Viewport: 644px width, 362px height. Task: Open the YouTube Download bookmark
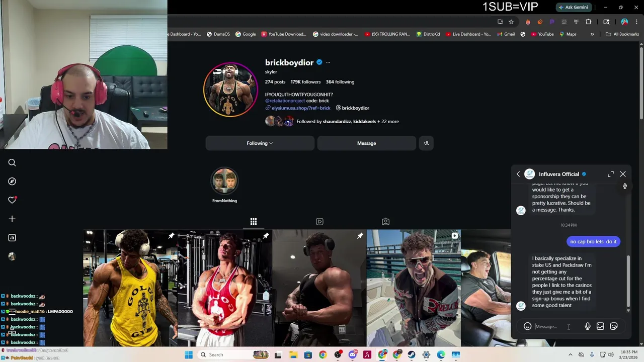pyautogui.click(x=284, y=34)
